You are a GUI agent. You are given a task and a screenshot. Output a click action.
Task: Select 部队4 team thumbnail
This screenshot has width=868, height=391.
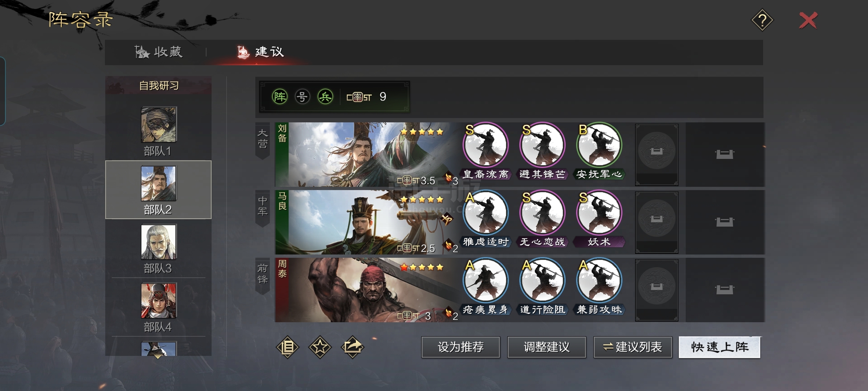(159, 300)
